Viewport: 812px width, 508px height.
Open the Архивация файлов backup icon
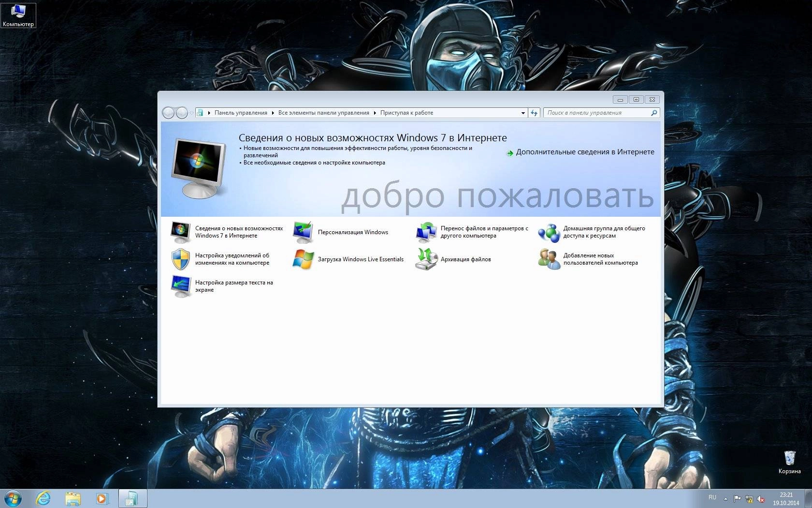pyautogui.click(x=426, y=259)
